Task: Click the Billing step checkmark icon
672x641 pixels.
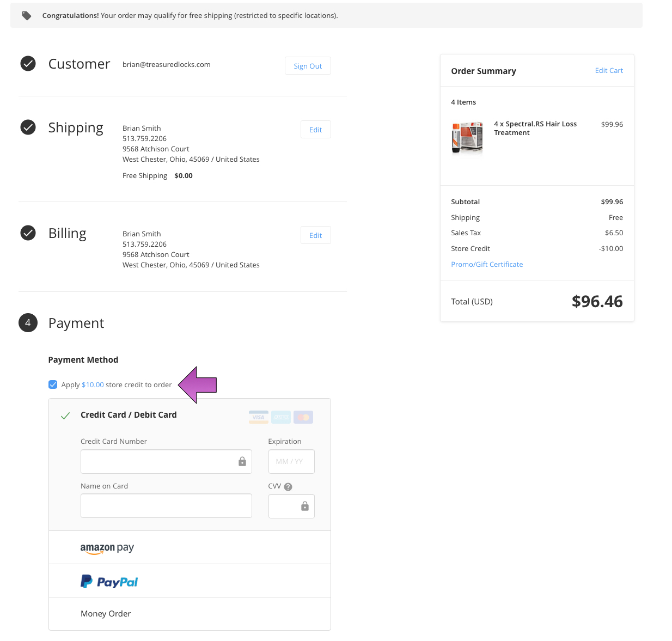Action: tap(28, 233)
